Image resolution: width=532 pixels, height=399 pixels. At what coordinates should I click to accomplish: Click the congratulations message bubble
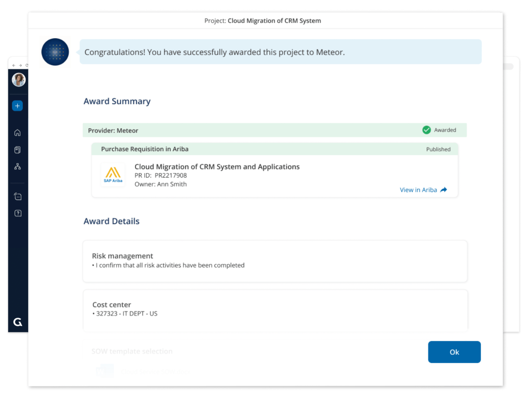click(x=281, y=52)
